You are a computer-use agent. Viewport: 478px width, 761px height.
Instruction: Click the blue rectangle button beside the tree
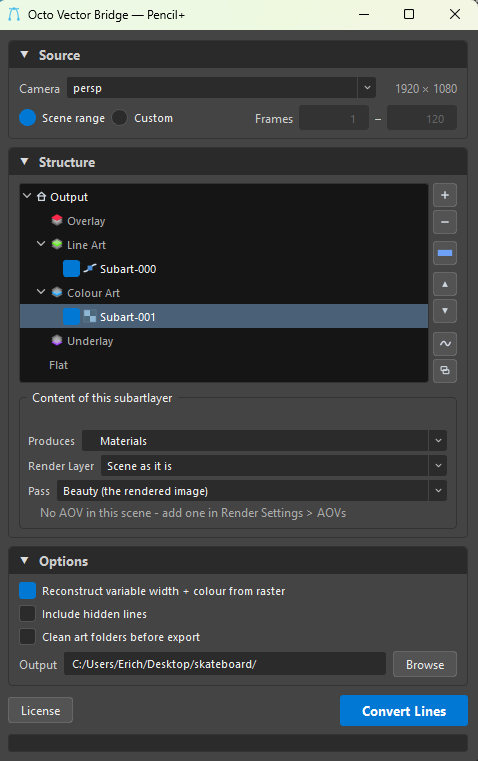coord(445,253)
